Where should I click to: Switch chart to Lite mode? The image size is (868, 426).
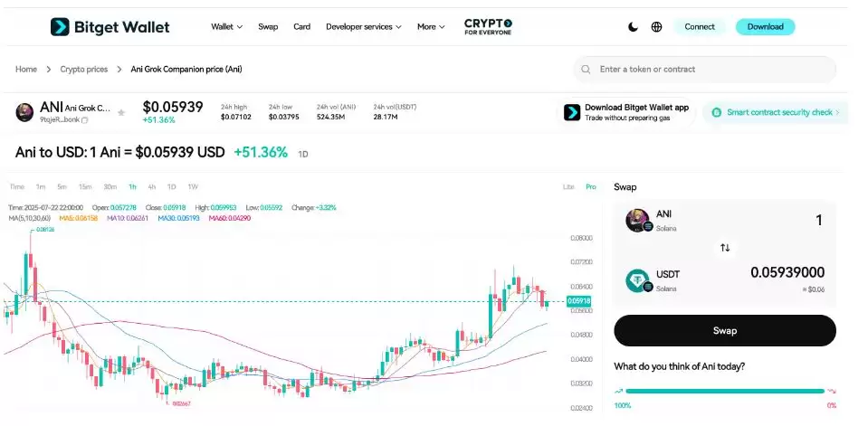(568, 186)
